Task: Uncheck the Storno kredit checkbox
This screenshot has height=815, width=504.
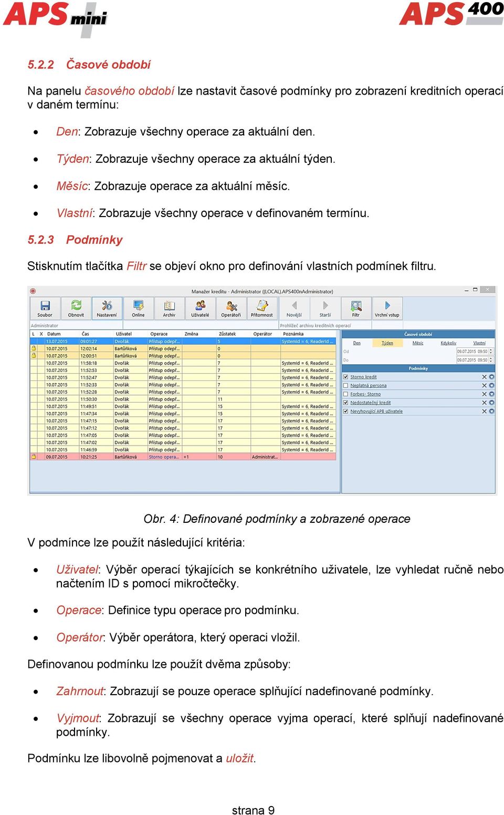Action: point(345,377)
